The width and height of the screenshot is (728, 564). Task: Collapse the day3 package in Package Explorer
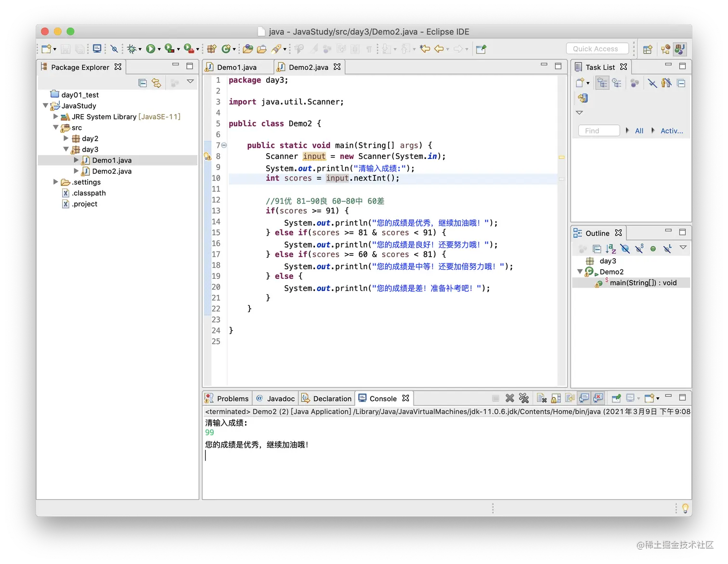(x=66, y=149)
